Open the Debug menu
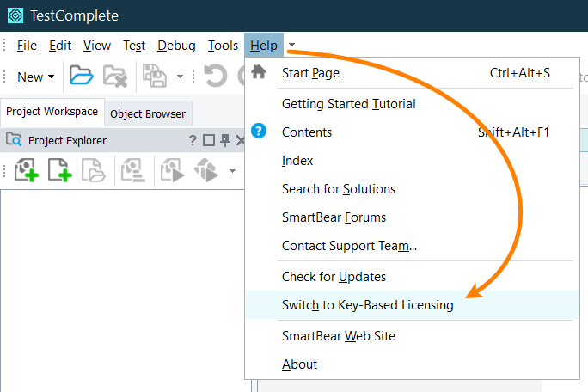Viewport: 588px width, 392px height. pos(176,46)
